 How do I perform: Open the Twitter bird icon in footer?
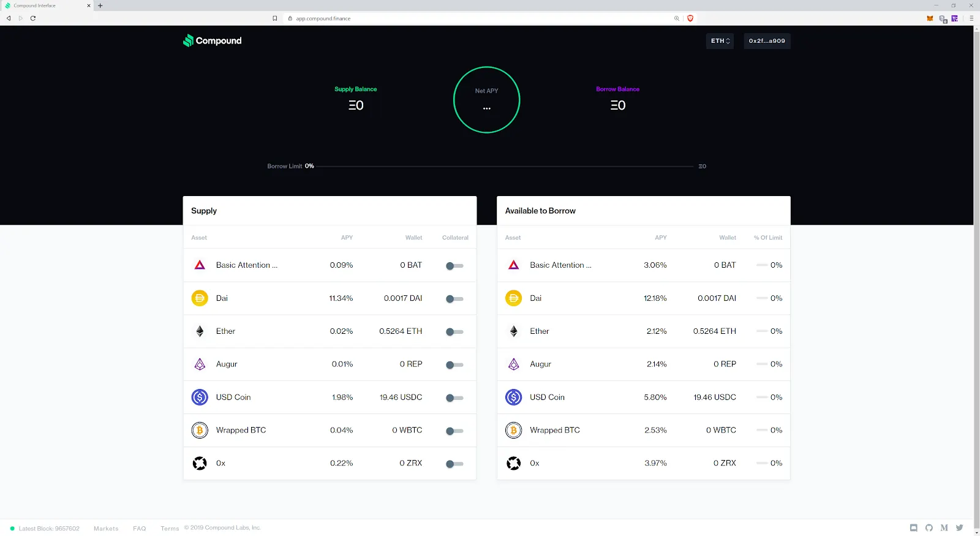[x=959, y=528]
